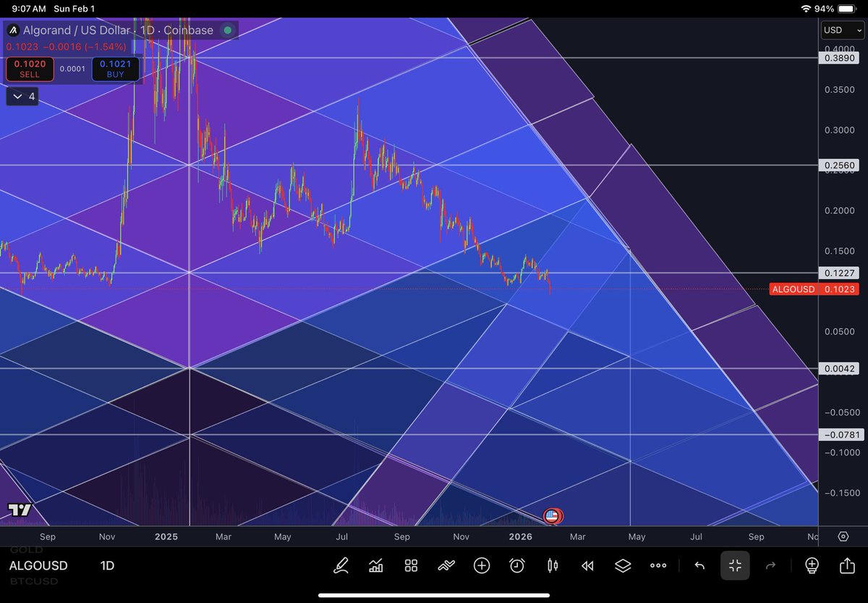This screenshot has height=603, width=868.
Task: Tap the 0.3500 price scale value
Action: pos(839,90)
